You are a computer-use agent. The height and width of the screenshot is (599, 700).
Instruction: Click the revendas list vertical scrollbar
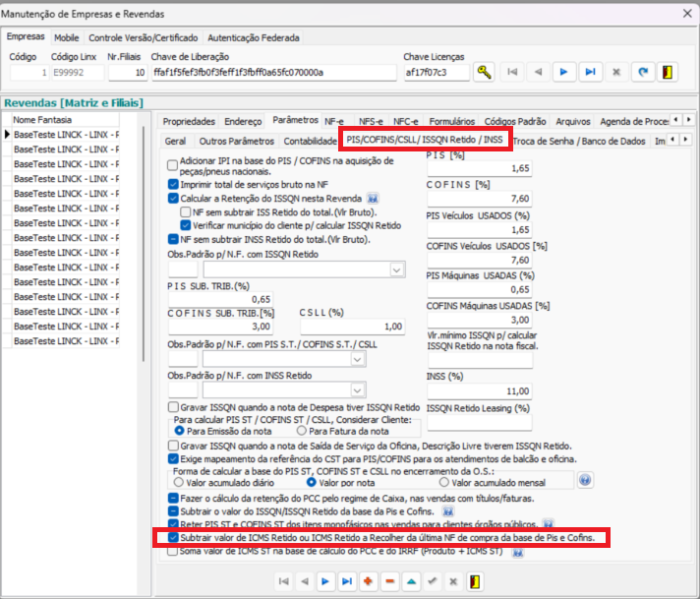[x=144, y=244]
